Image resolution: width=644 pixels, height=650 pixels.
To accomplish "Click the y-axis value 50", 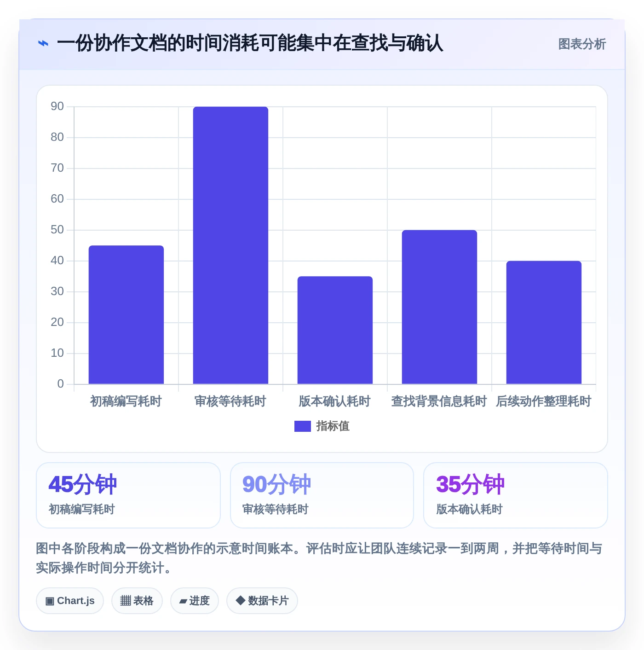I will point(57,230).
